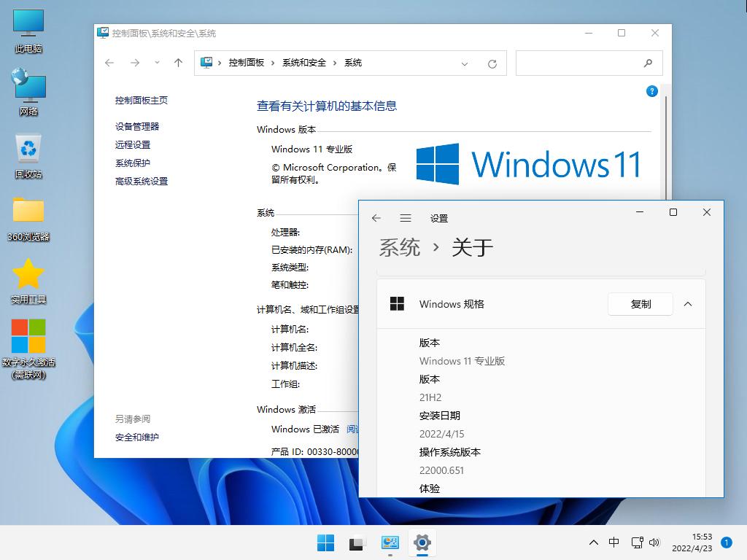Expand the chevron after 系统和安全 breadcrumb
The image size is (747, 560).
tap(335, 63)
